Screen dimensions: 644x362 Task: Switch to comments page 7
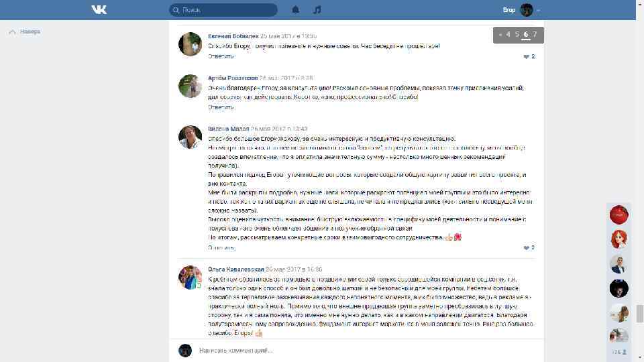point(535,34)
